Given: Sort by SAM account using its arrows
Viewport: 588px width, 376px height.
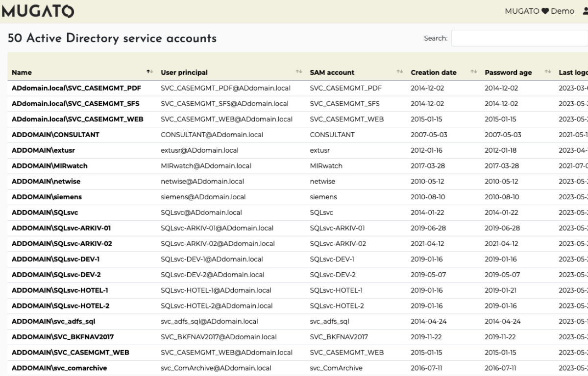Looking at the screenshot, I should click(399, 72).
